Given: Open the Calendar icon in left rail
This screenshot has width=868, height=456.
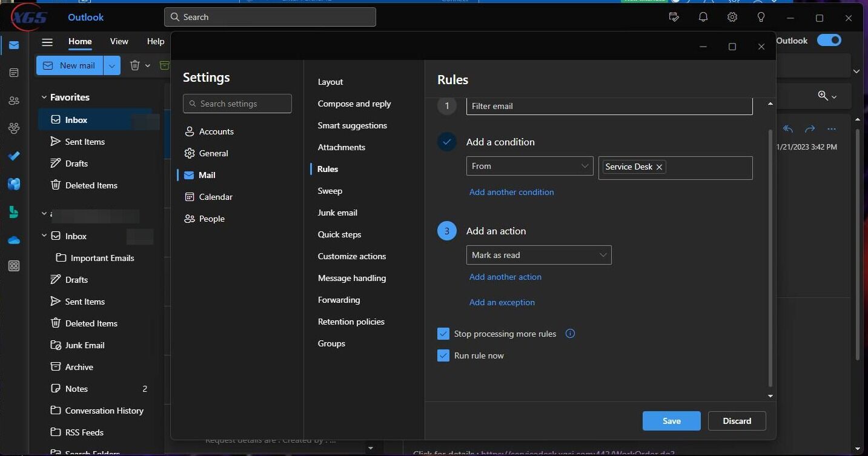Looking at the screenshot, I should (14, 73).
